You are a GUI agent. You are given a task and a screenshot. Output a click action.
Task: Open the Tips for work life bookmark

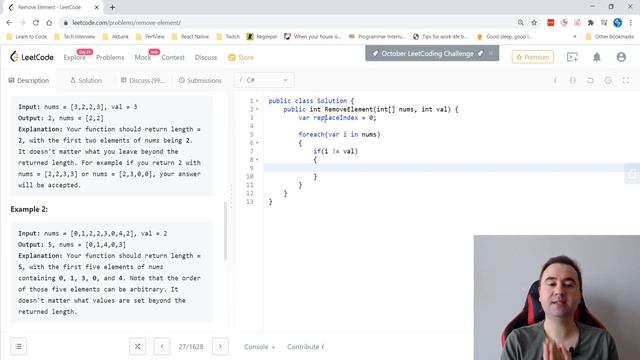(440, 37)
